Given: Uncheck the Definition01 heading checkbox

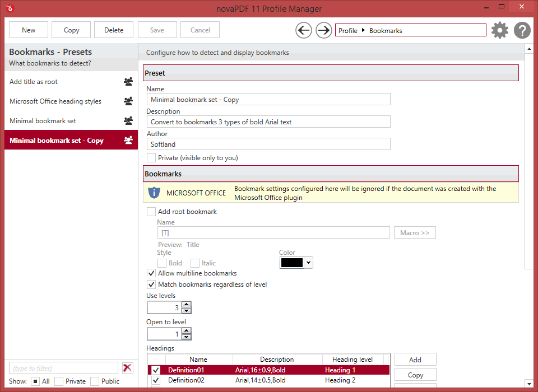Looking at the screenshot, I should tap(156, 370).
